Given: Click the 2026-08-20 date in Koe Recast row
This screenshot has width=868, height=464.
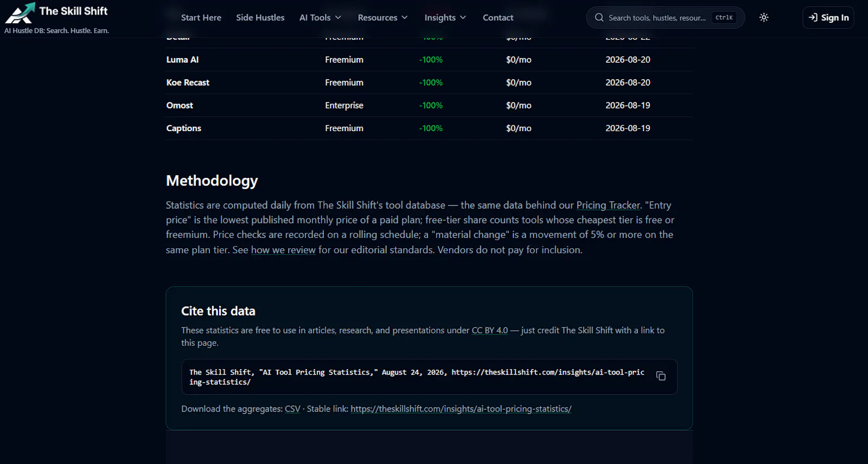Looking at the screenshot, I should (x=628, y=82).
